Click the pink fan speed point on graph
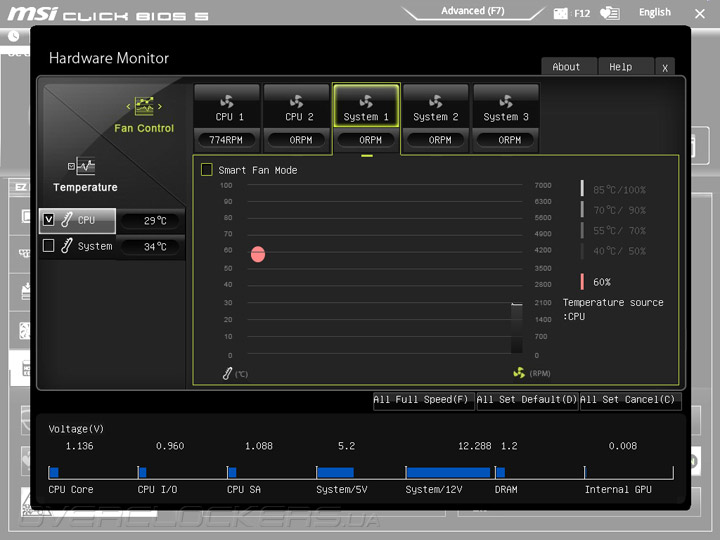Viewport: 720px width, 540px height. click(258, 254)
